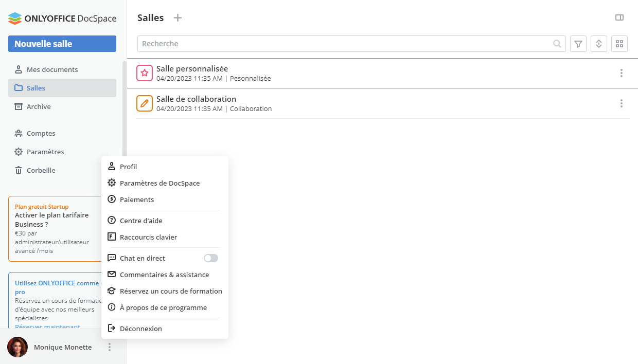Open Paramètres in the sidebar
Screen dimensions: 638x364
point(62,152)
